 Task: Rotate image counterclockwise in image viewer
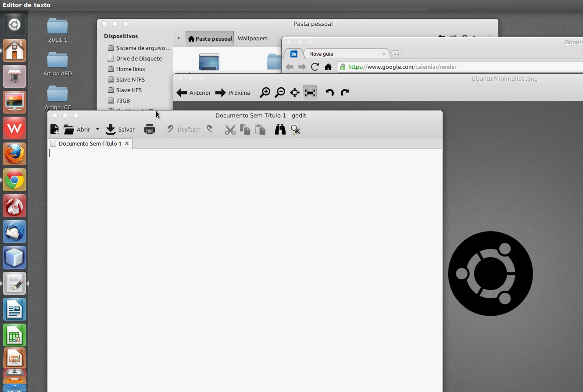[330, 93]
